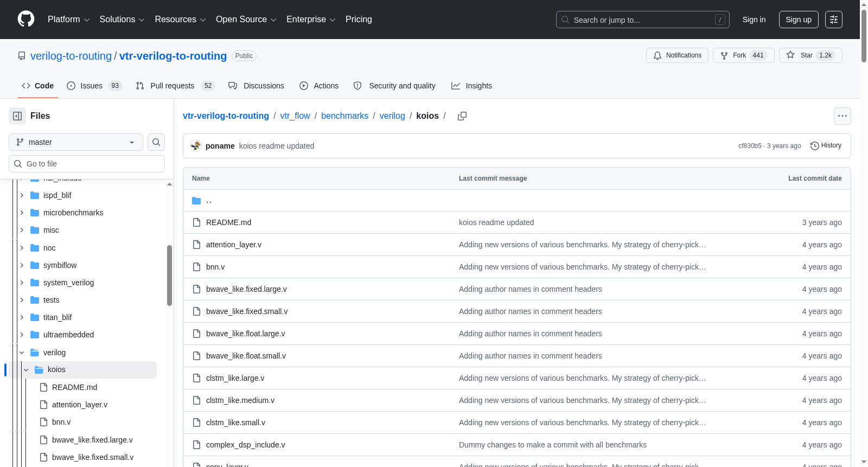Search this repository's files with magnifier button
This screenshot has width=868, height=467.
click(x=156, y=142)
